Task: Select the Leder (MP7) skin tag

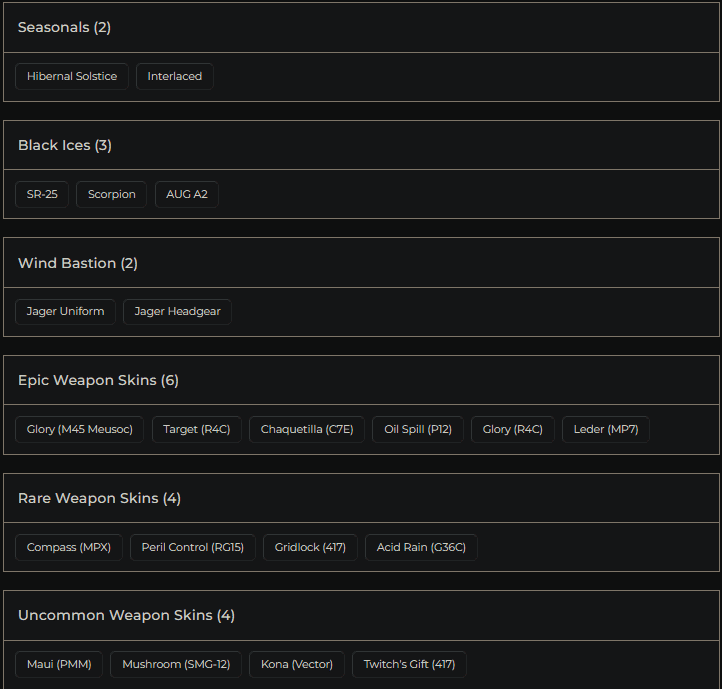Action: pyautogui.click(x=606, y=430)
